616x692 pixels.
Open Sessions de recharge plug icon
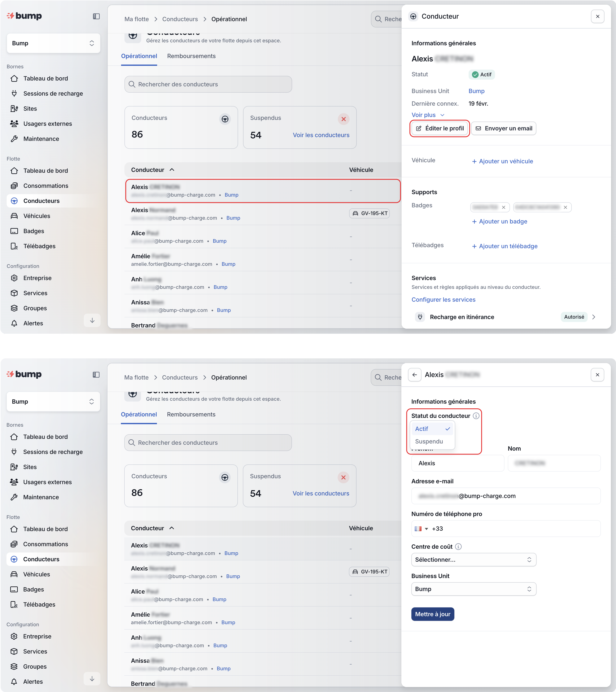pyautogui.click(x=14, y=93)
